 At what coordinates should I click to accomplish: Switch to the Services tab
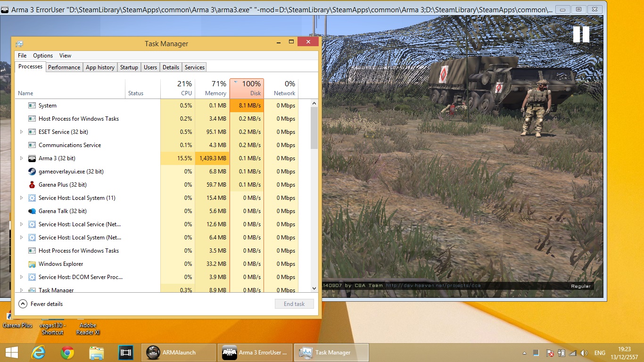click(x=195, y=67)
